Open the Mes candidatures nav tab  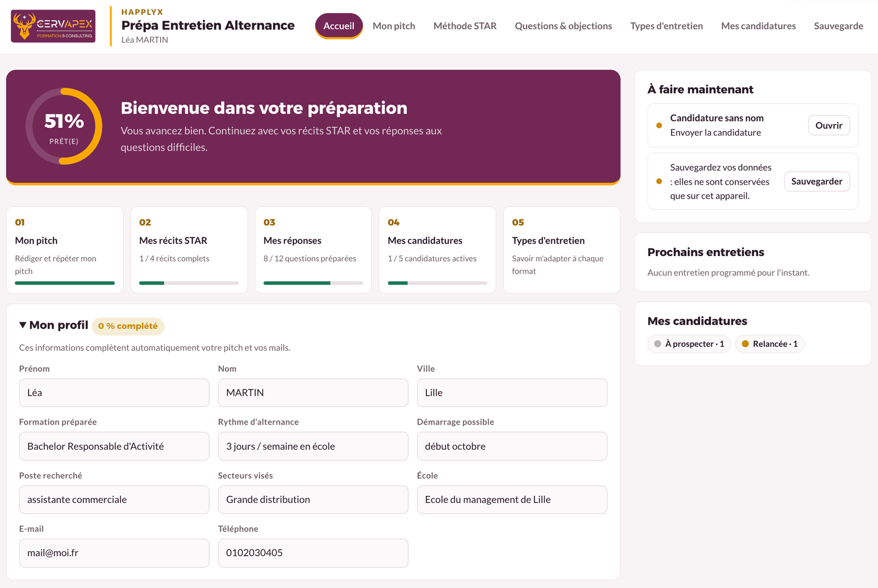(758, 26)
